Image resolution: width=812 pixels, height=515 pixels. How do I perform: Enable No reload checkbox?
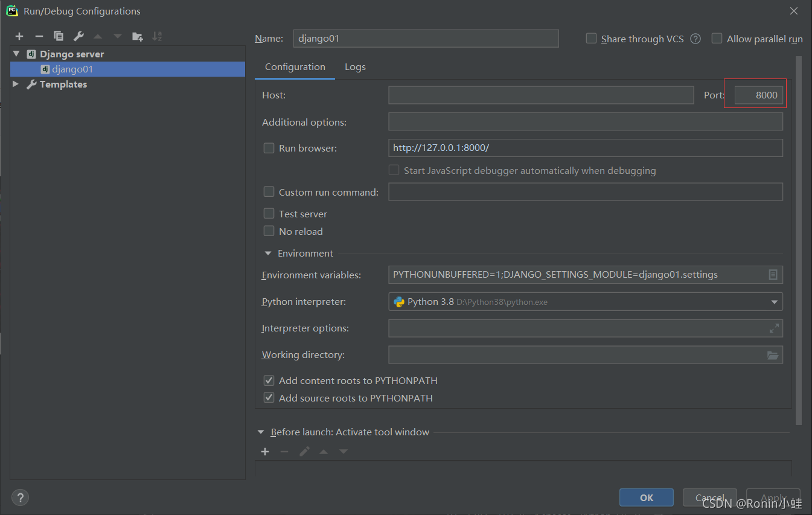(x=269, y=231)
